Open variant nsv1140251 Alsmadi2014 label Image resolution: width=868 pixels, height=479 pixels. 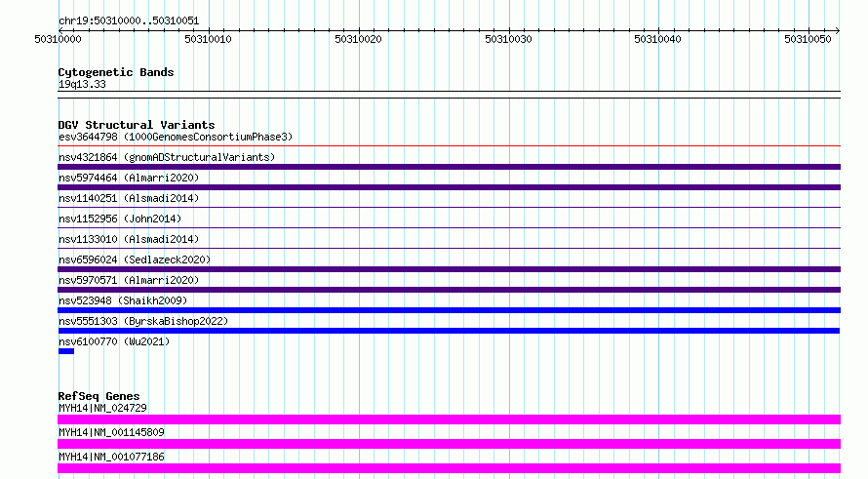(x=129, y=198)
